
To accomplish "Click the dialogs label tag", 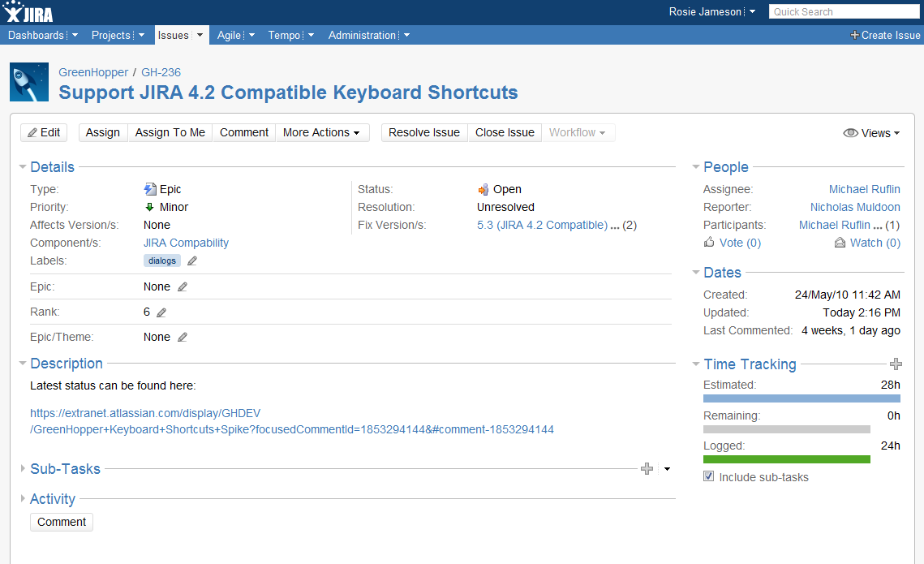I will 162,260.
